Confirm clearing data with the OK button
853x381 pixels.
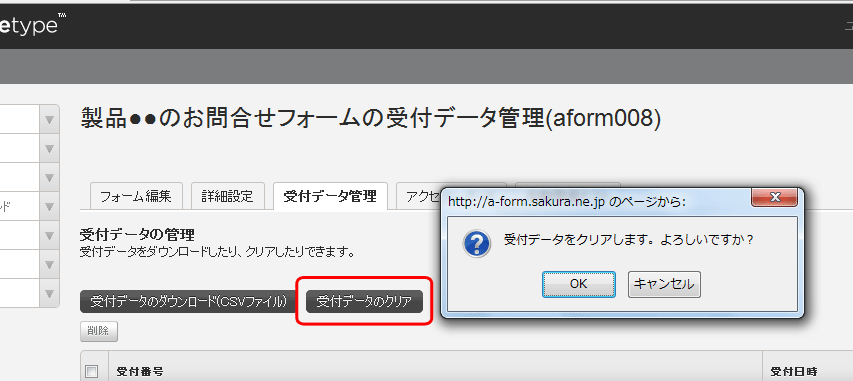coord(579,284)
